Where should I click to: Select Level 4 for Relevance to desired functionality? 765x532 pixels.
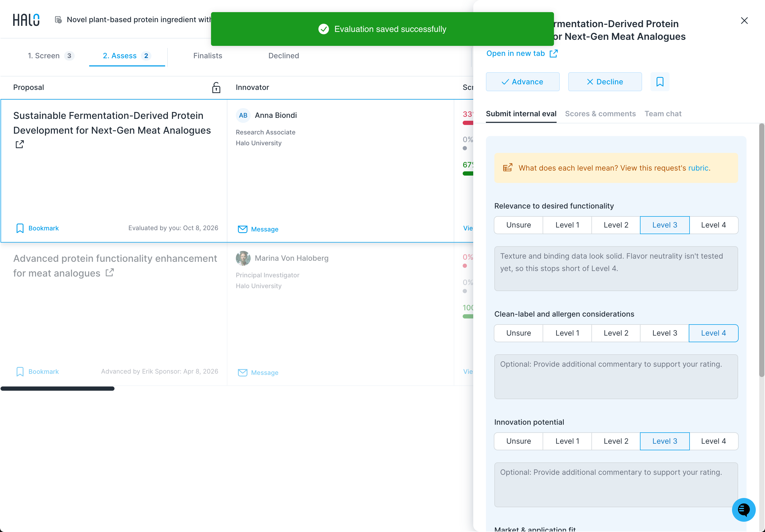[x=713, y=225]
